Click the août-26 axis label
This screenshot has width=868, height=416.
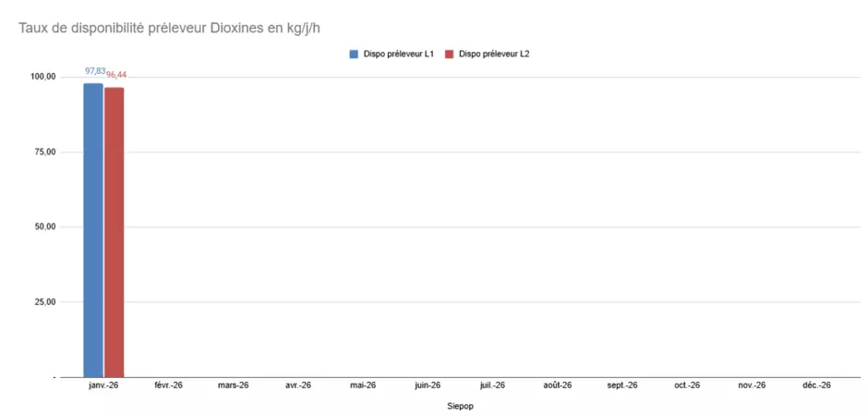point(557,385)
